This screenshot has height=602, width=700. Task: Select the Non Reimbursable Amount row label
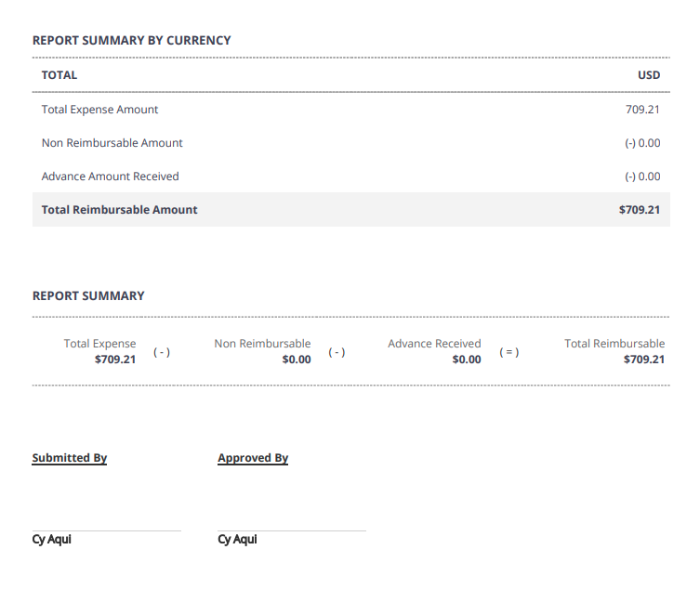pyautogui.click(x=112, y=143)
